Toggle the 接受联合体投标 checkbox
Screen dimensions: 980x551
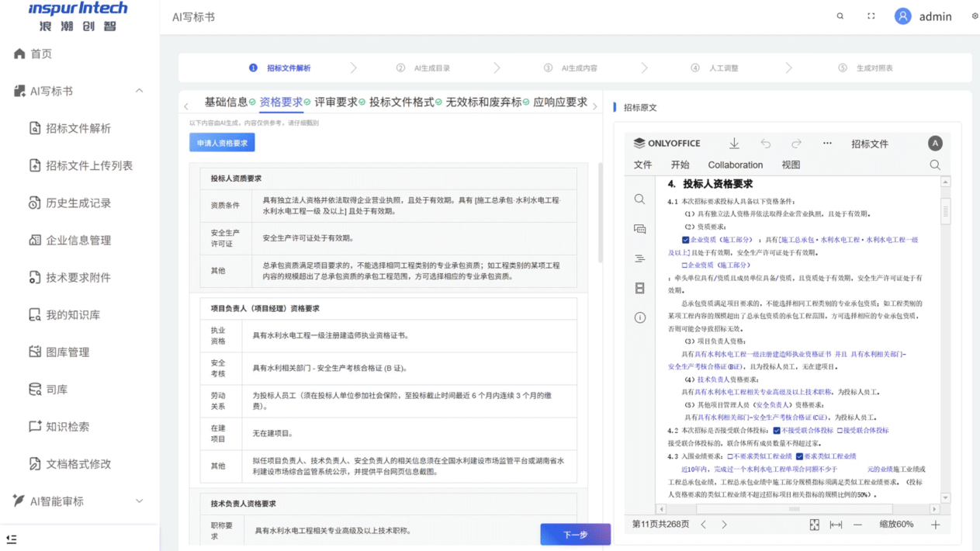tap(840, 431)
